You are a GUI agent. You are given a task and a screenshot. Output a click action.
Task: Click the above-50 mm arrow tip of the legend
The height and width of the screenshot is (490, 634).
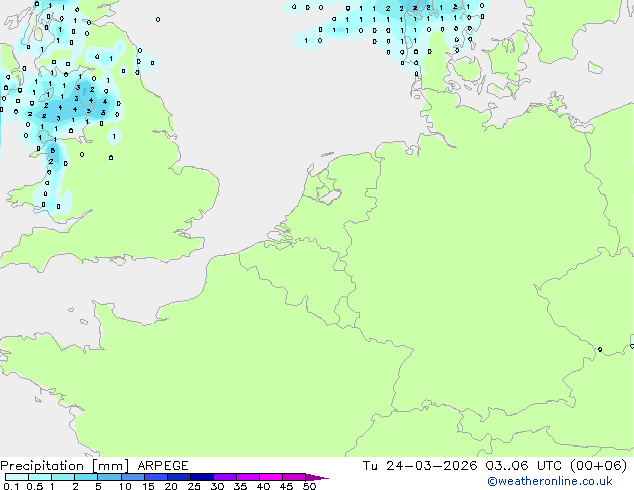317,478
